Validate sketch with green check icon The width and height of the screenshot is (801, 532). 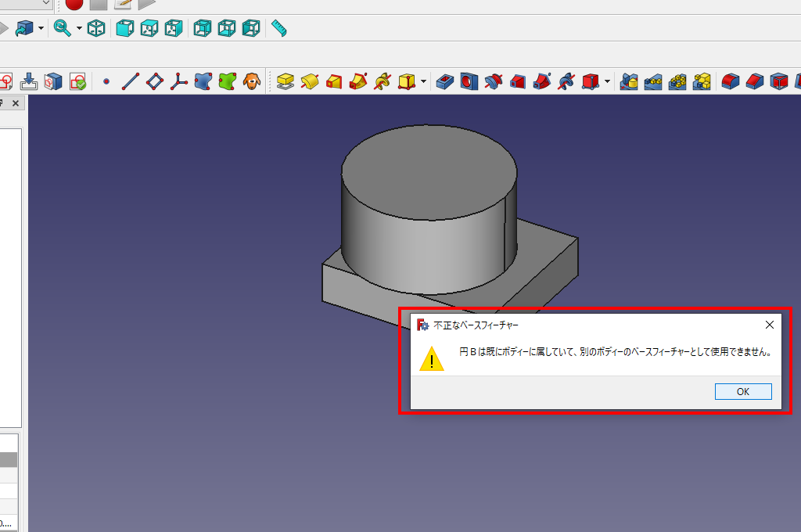click(x=77, y=81)
